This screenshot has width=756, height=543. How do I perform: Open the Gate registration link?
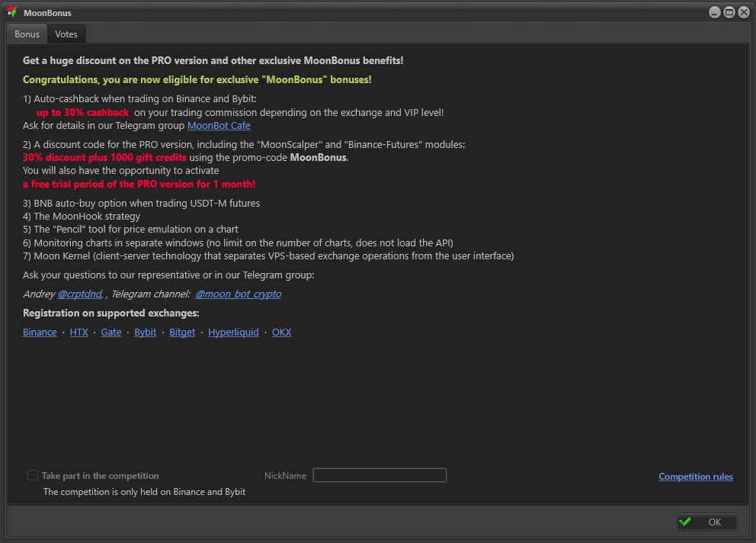[111, 332]
